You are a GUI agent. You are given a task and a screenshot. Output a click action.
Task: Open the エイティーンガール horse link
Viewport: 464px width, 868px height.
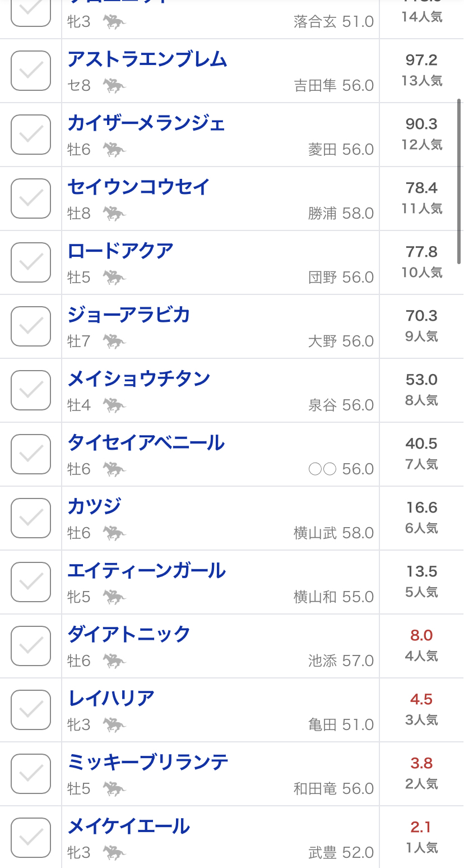click(146, 571)
